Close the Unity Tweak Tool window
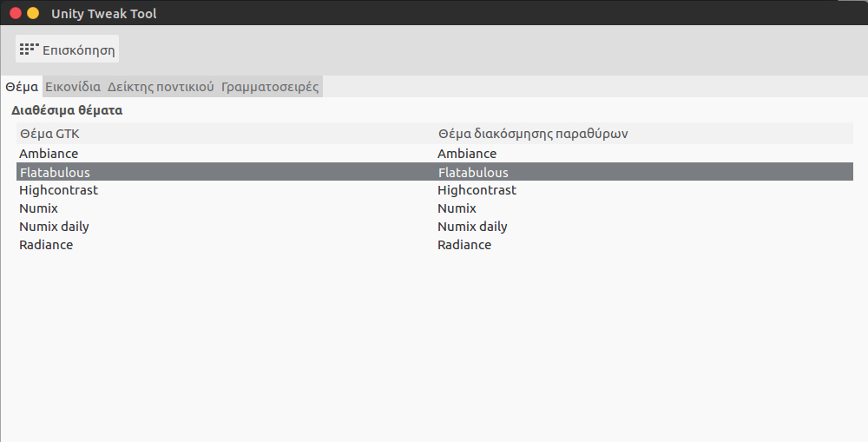868x442 pixels. (x=16, y=14)
